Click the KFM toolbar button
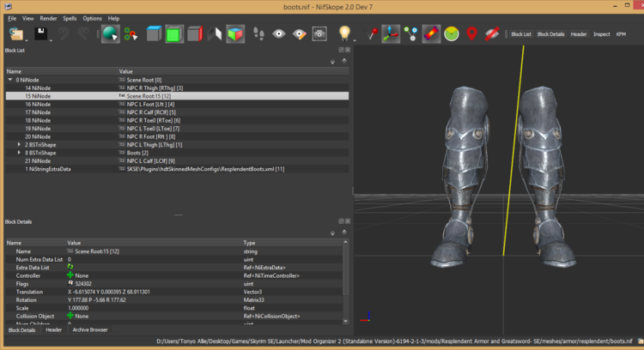 tap(621, 34)
